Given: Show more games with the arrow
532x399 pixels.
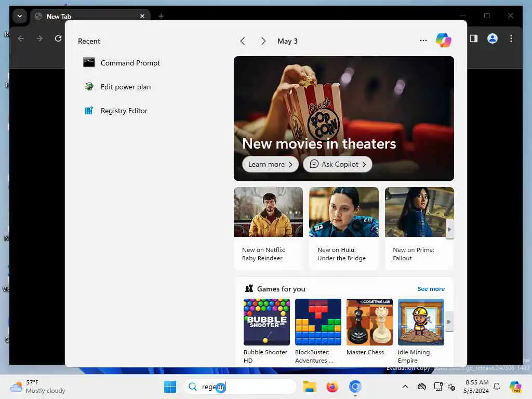Looking at the screenshot, I should click(x=449, y=322).
